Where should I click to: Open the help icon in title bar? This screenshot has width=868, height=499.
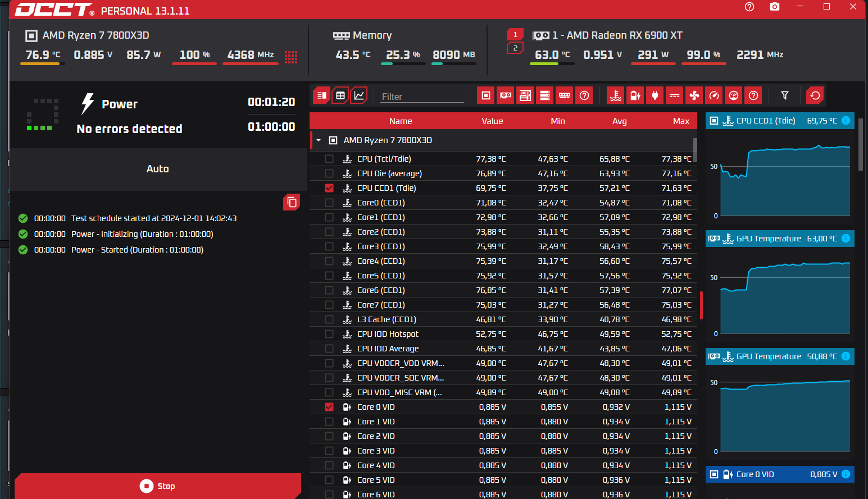(749, 7)
